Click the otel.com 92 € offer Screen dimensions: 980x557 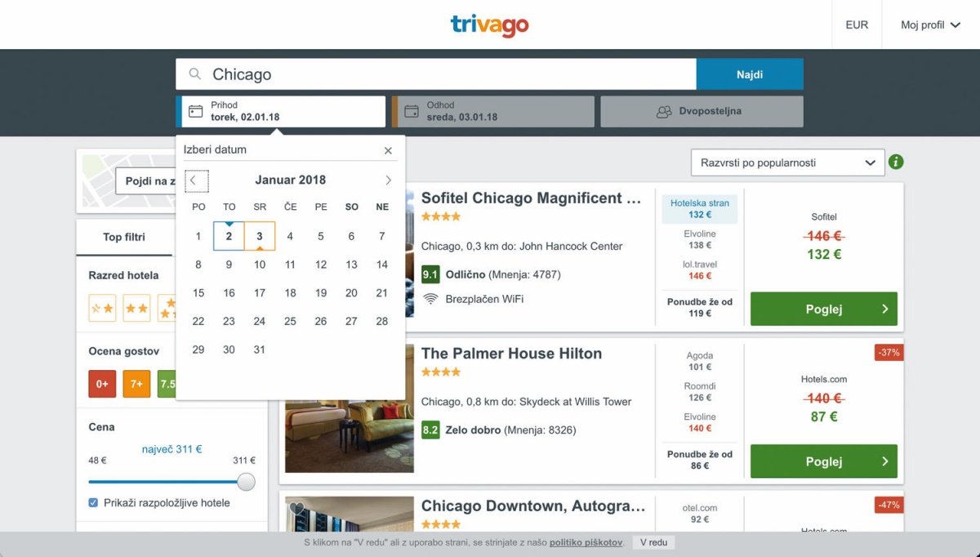(700, 513)
